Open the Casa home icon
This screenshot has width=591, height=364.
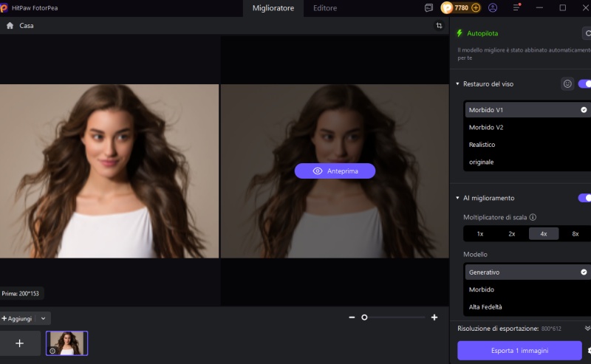10,26
